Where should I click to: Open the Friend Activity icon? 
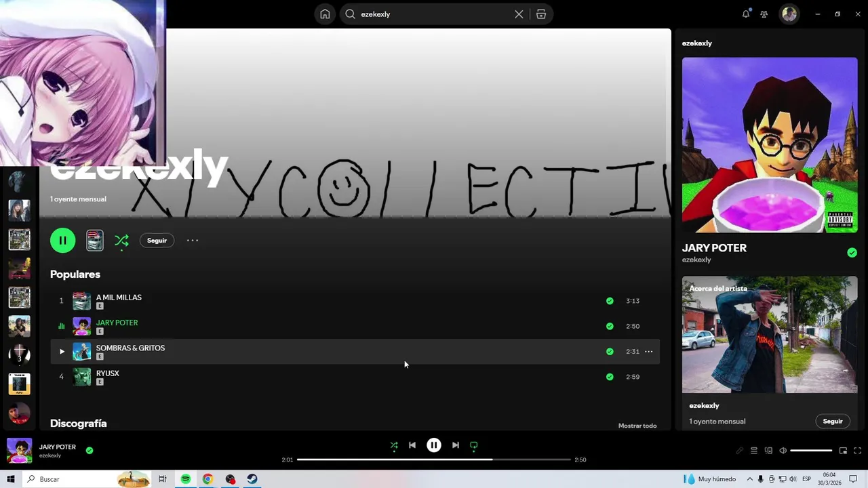pyautogui.click(x=764, y=14)
